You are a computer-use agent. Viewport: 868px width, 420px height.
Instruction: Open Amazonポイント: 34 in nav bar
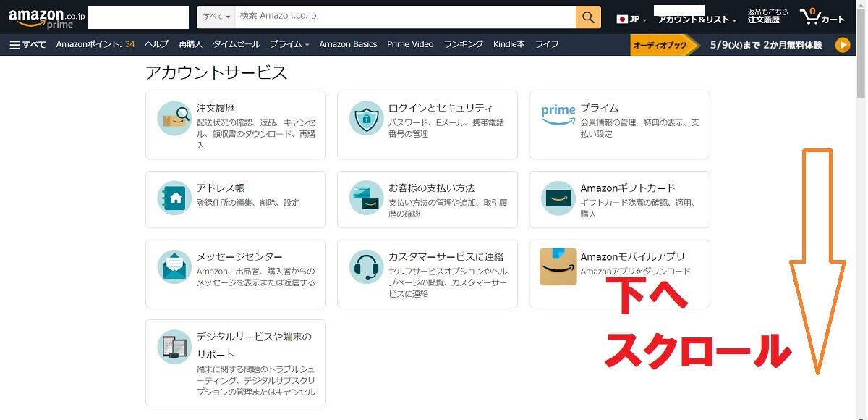pyautogui.click(x=95, y=44)
